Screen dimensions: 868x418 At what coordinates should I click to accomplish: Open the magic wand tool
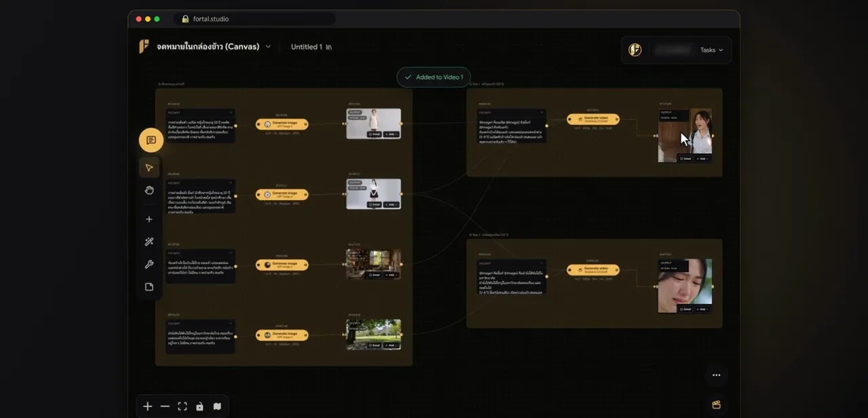tap(149, 242)
